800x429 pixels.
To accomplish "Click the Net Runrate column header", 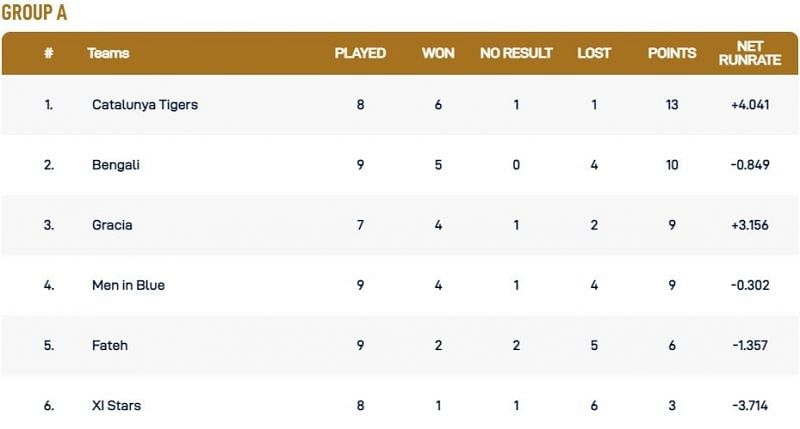I will 749,53.
